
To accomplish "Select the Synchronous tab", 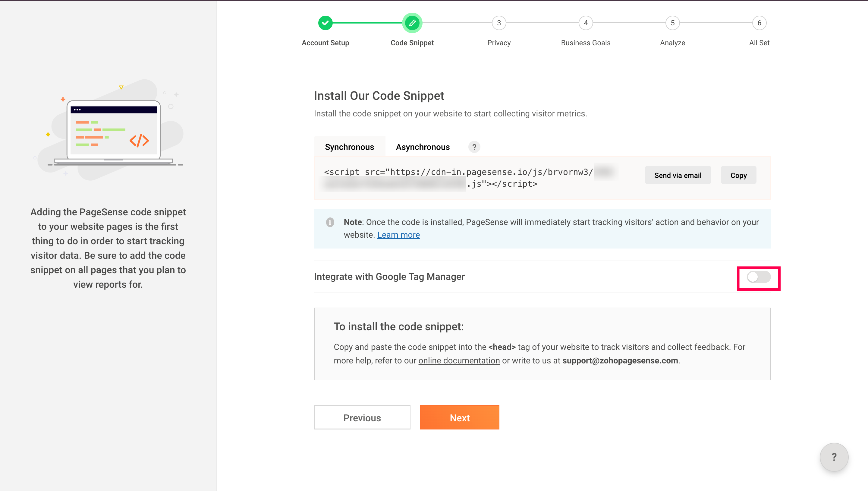I will coord(349,147).
